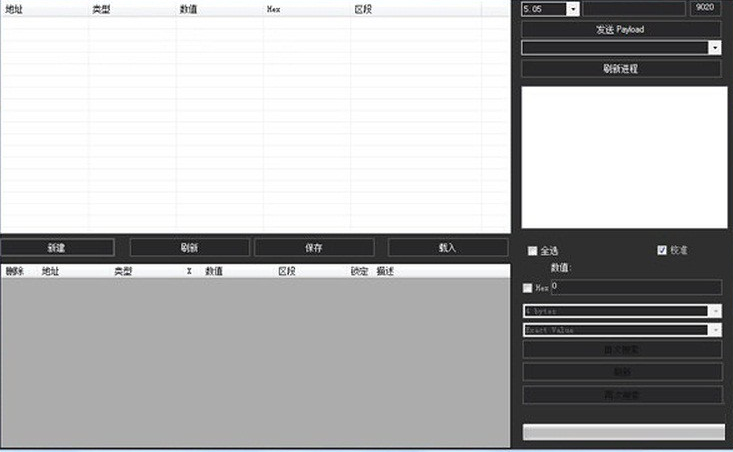Click the 9020 port field
The width and height of the screenshot is (733, 452).
(705, 8)
